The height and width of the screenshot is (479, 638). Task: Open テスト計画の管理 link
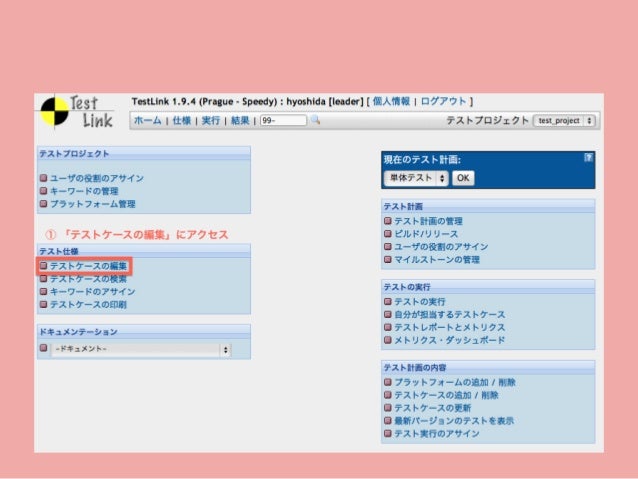click(428, 221)
